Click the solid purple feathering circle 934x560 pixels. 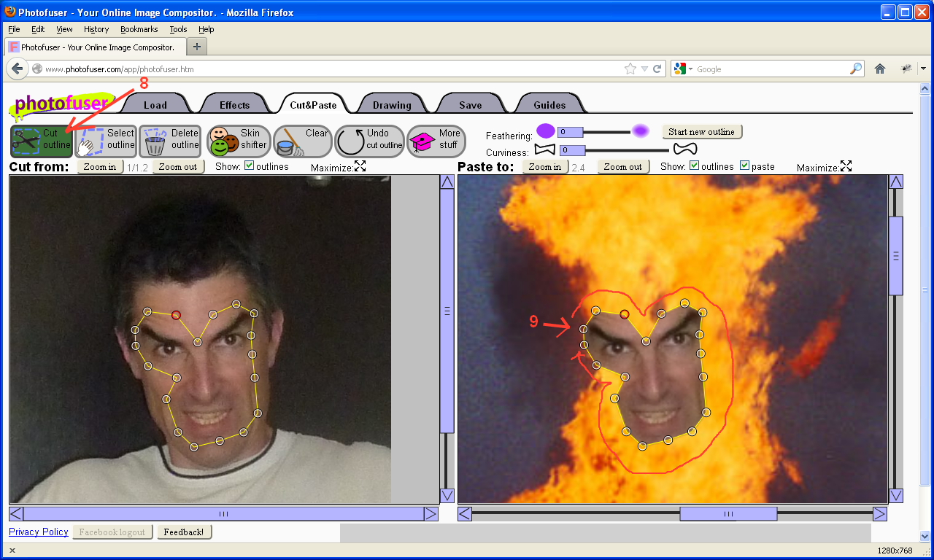(546, 131)
